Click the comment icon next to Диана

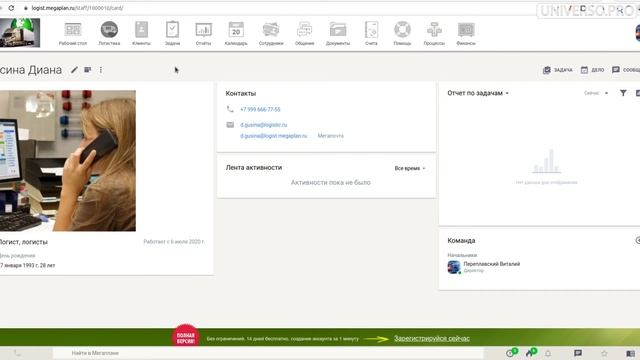click(87, 70)
